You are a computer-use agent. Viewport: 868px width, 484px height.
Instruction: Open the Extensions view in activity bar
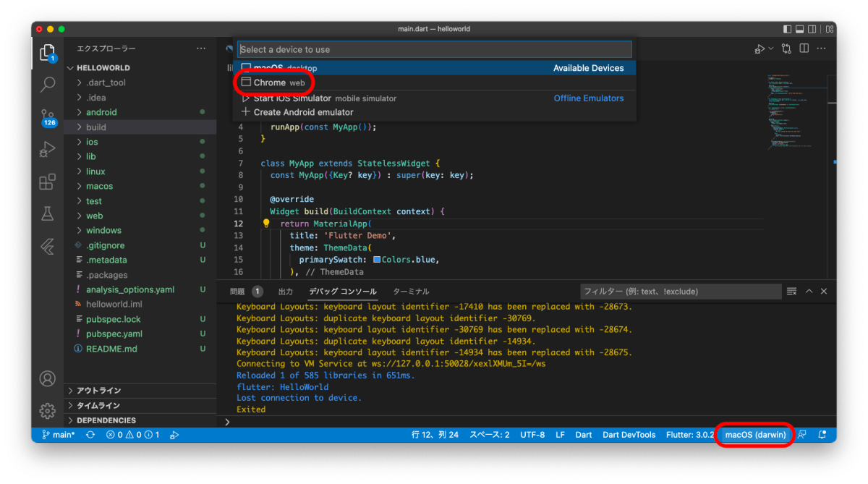tap(48, 182)
